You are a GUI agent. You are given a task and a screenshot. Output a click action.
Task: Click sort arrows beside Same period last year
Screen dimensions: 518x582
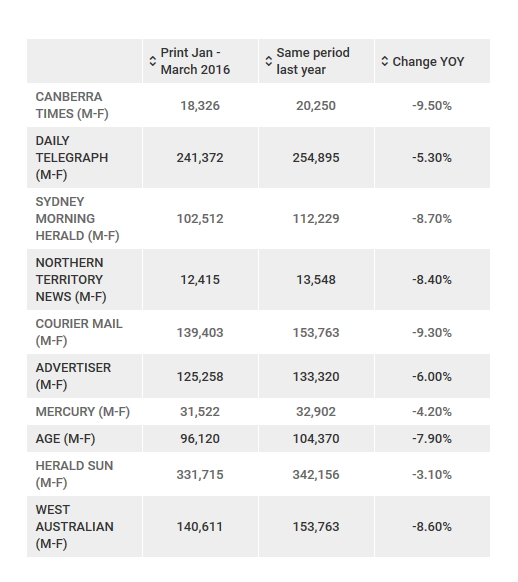point(269,61)
